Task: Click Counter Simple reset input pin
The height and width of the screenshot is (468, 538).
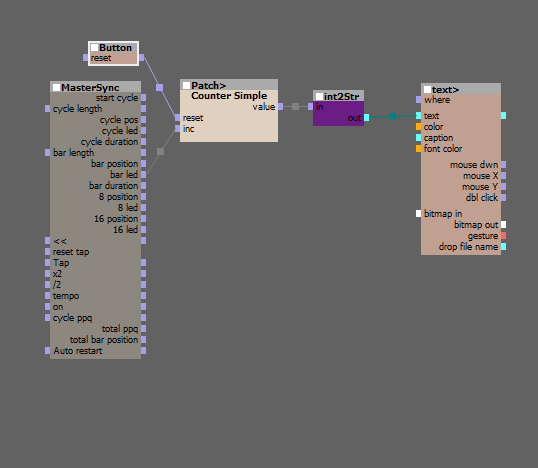Action: [177, 118]
